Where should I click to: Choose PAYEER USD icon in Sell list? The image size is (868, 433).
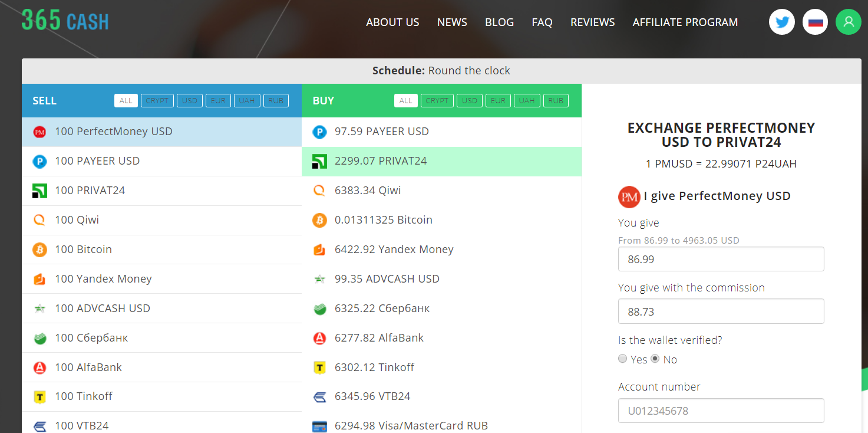click(x=39, y=161)
